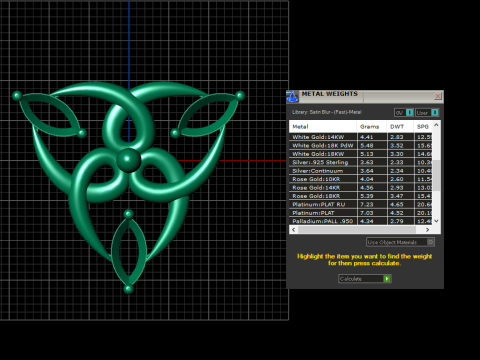Sort by the DWT column header
The width and height of the screenshot is (480, 360).
400,127
